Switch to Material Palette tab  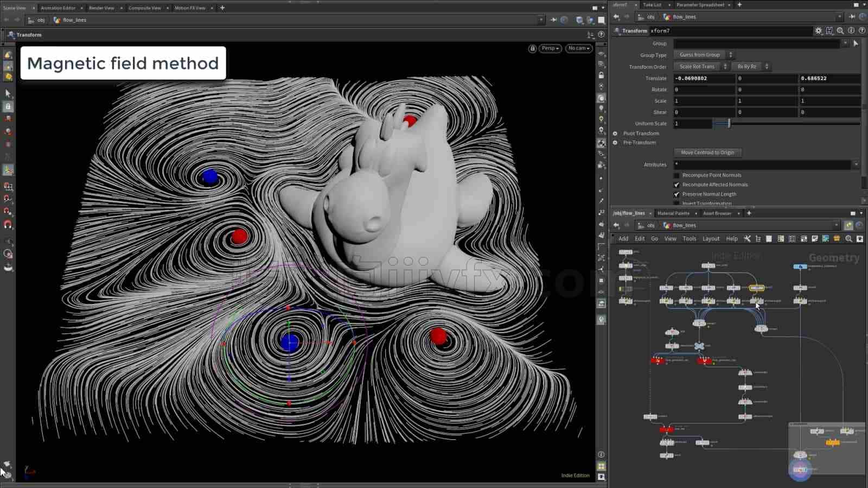tap(673, 213)
